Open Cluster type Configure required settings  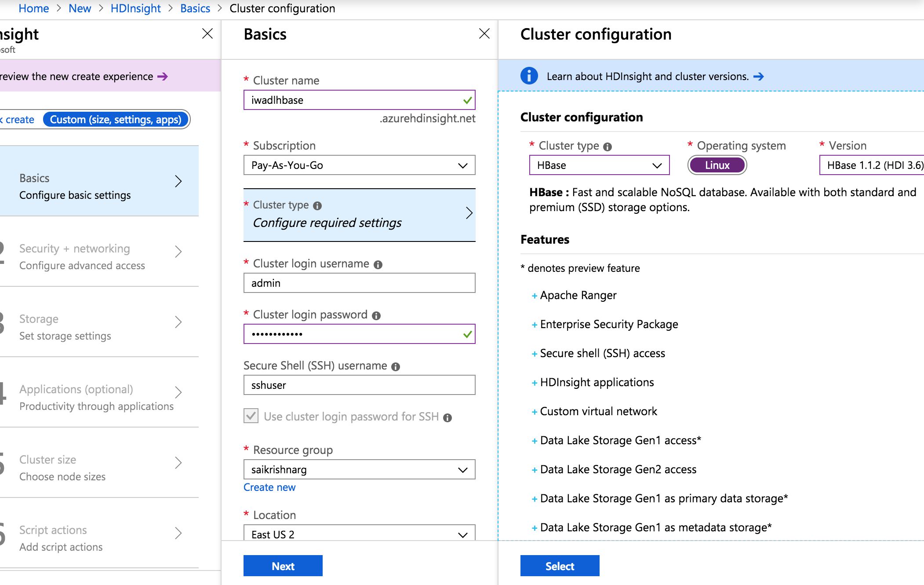[x=360, y=215]
